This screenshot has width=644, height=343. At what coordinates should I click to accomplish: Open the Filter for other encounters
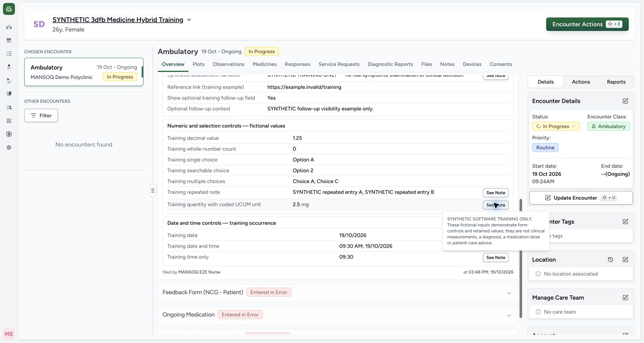pos(41,115)
